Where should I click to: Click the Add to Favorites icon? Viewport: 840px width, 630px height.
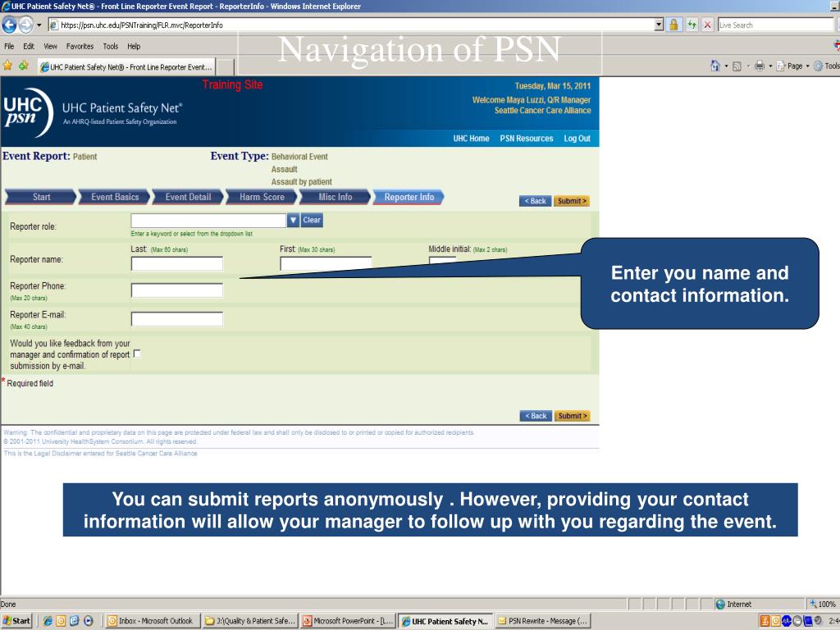click(x=24, y=66)
